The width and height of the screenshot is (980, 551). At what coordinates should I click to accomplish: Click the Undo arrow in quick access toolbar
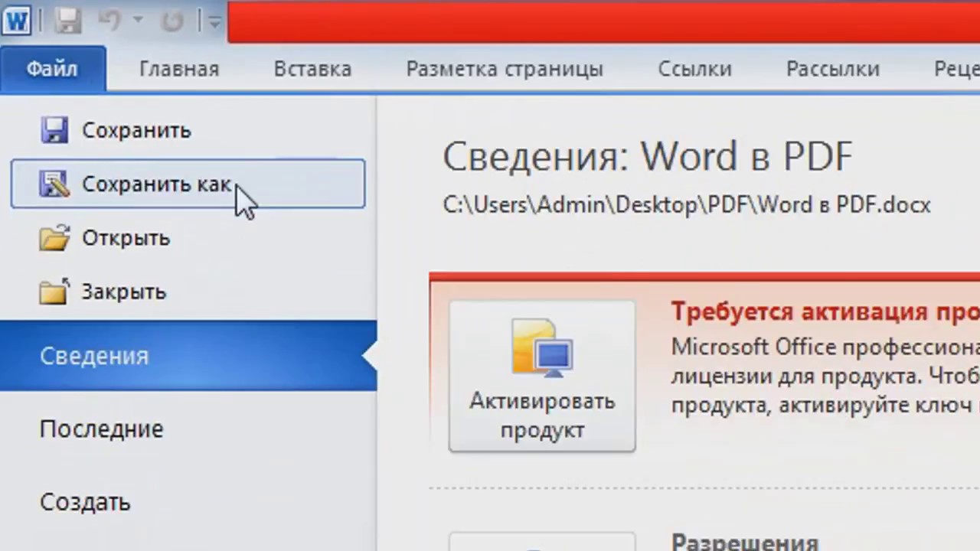tap(110, 21)
